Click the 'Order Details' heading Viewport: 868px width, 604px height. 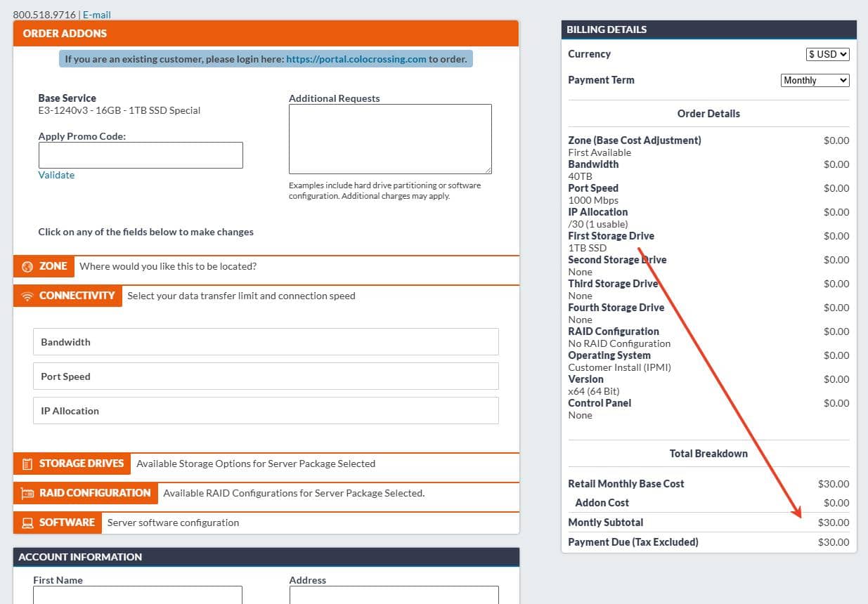(708, 114)
